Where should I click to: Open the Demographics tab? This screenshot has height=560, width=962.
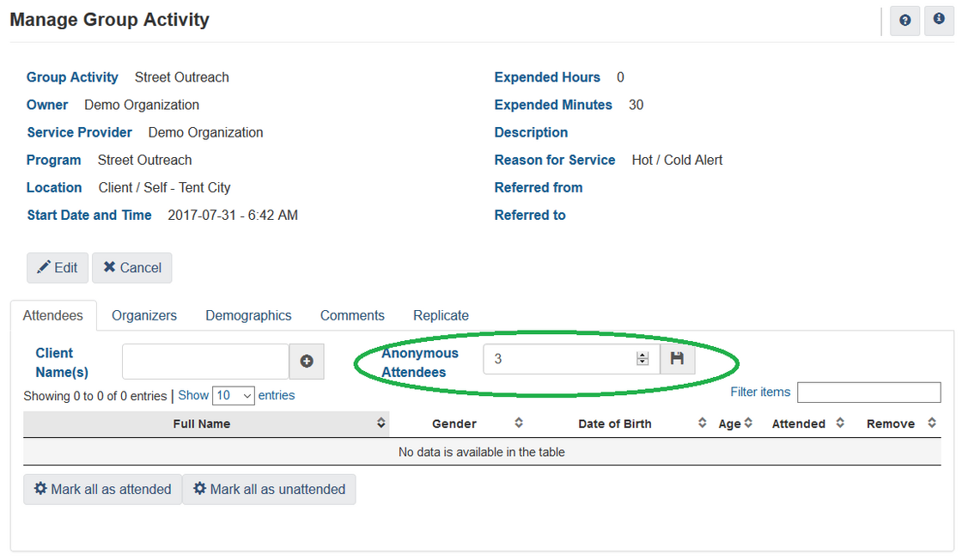pos(248,315)
